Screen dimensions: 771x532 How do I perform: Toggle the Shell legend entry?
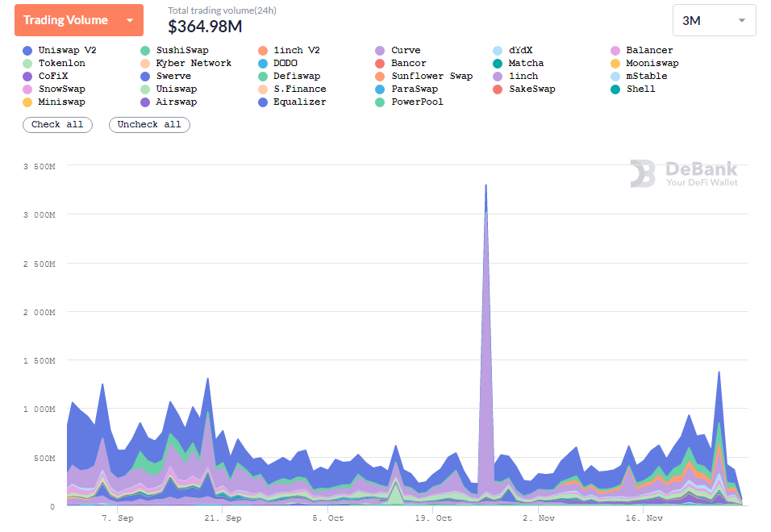633,89
